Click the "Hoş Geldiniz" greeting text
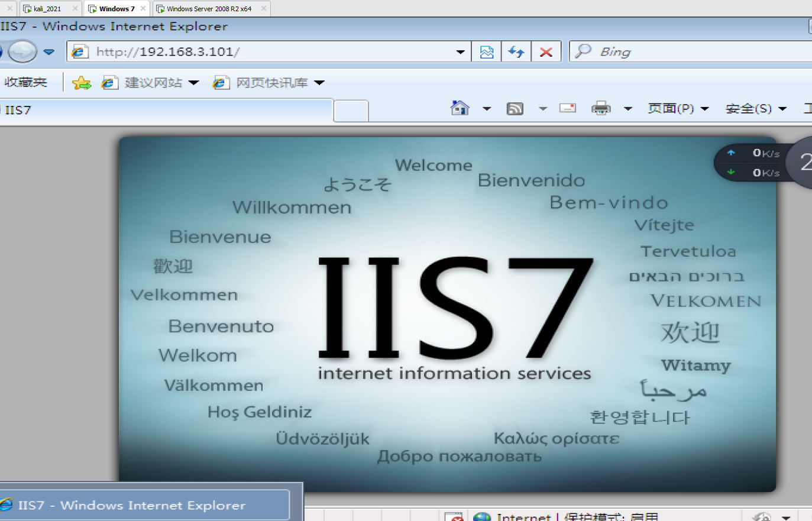 pos(260,412)
